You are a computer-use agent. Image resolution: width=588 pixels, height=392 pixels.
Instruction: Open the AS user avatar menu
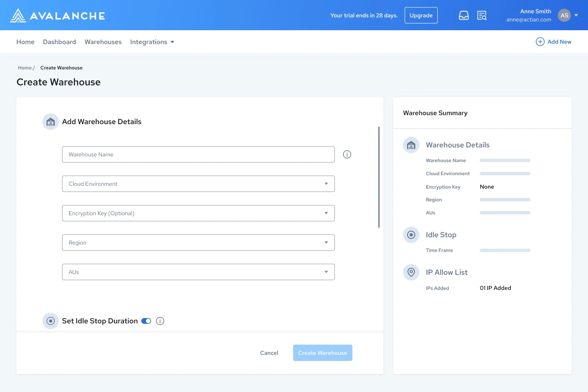564,15
